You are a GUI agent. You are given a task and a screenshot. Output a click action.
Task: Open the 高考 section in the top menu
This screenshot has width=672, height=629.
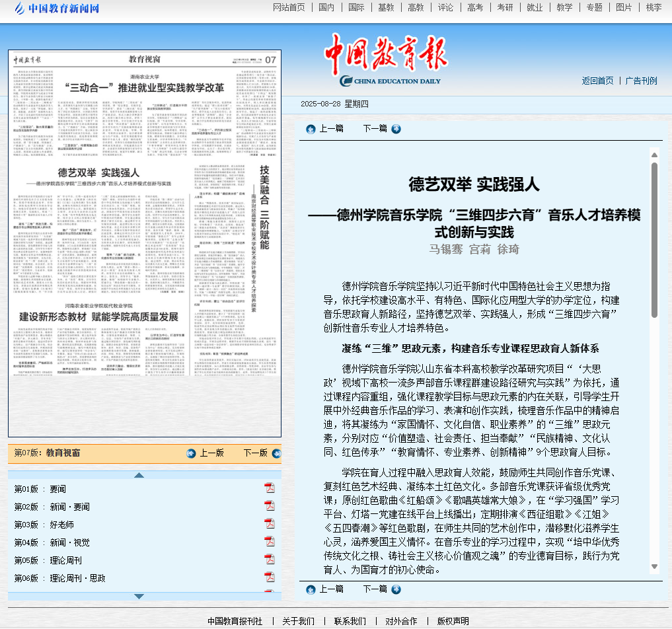point(475,7)
